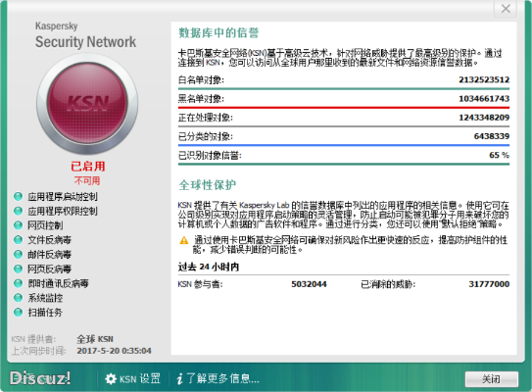The image size is (532, 392).
Task: Click the KSN 参与者 value 5032044
Action: click(x=309, y=284)
